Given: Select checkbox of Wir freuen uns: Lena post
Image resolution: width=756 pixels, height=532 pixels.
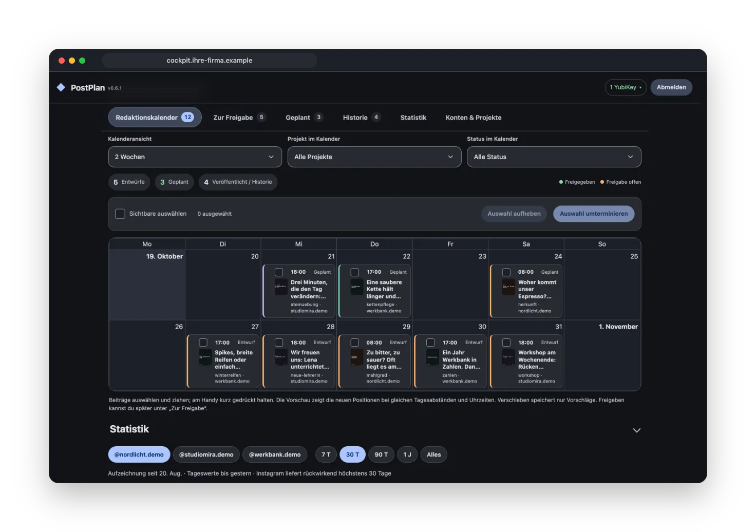Looking at the screenshot, I should click(x=279, y=343).
